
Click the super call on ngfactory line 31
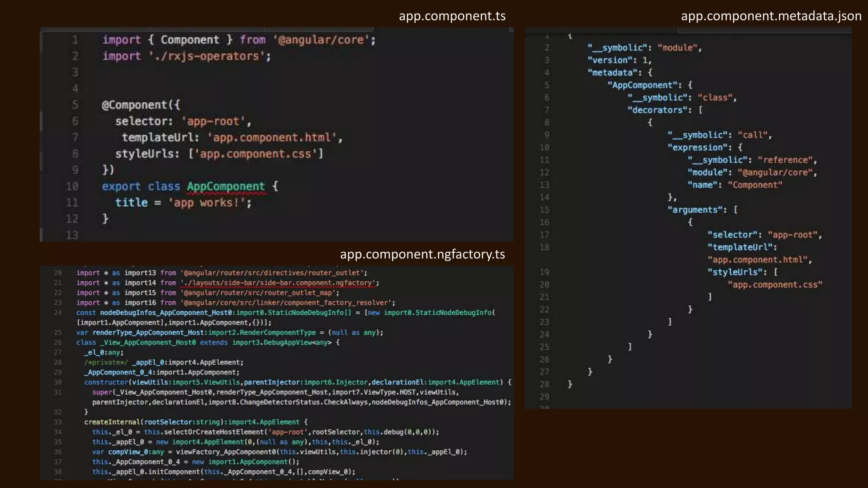102,393
